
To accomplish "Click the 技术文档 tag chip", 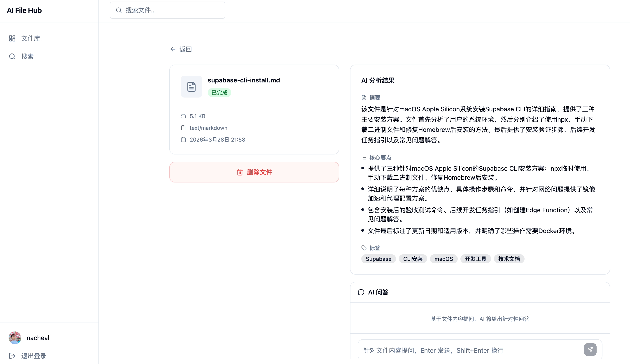I will click(509, 259).
